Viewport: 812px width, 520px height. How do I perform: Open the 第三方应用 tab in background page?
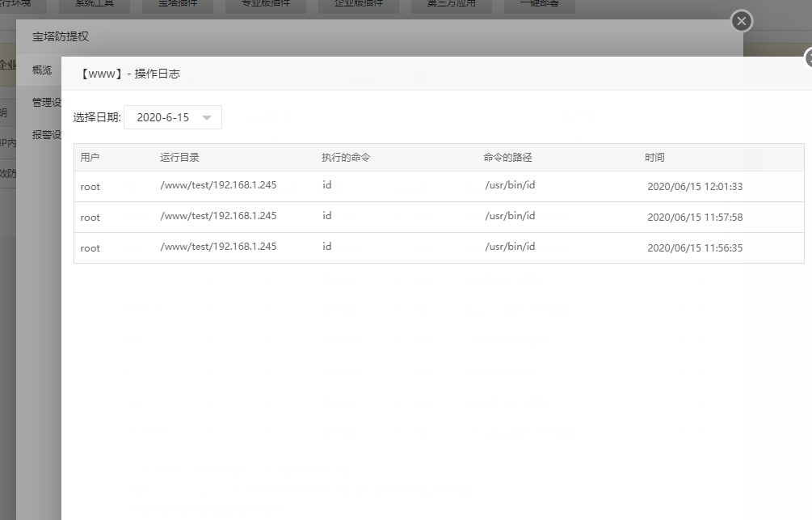click(451, 4)
